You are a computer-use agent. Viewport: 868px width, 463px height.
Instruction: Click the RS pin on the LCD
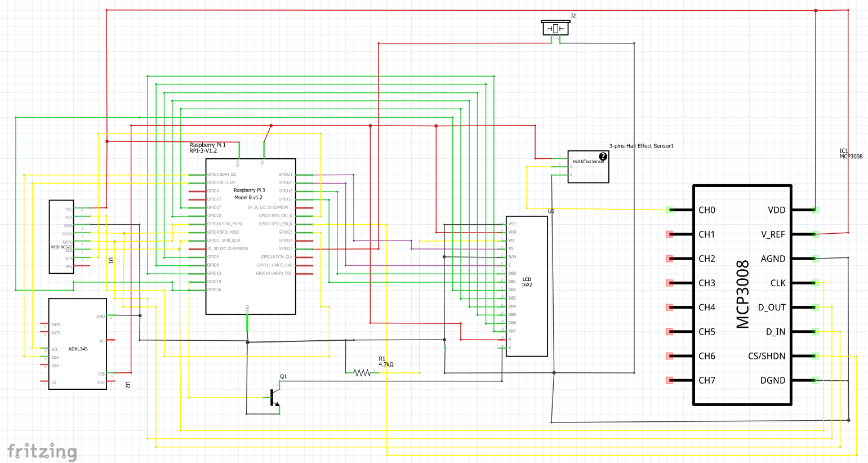click(502, 248)
